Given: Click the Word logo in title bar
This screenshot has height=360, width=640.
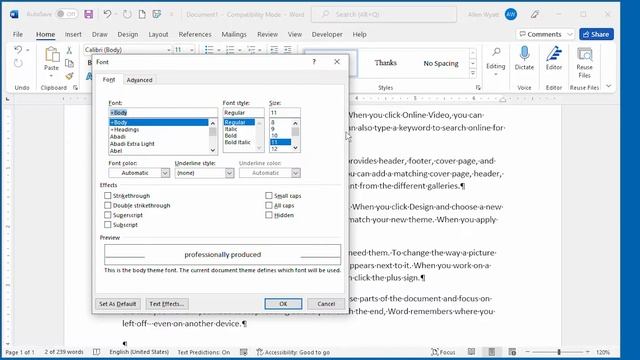Looking at the screenshot, I should [x=14, y=14].
